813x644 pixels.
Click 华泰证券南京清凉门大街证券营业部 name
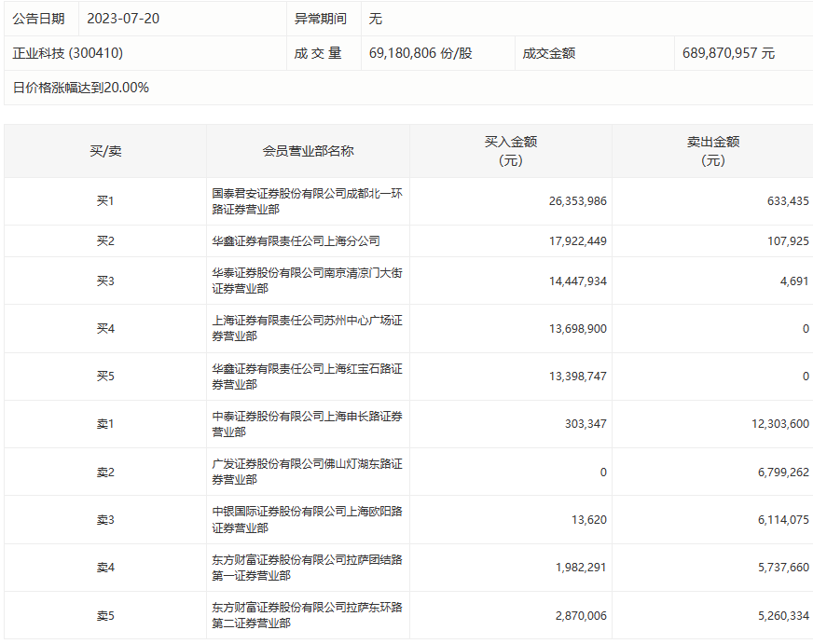307,281
